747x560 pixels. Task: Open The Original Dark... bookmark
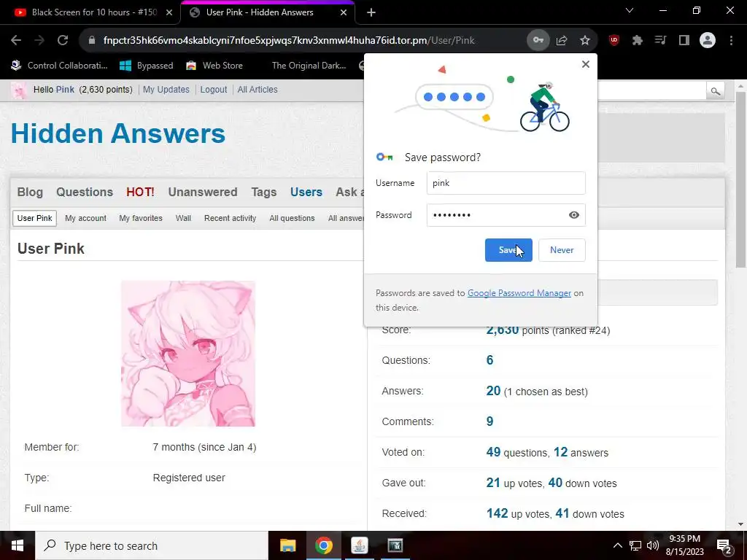pos(309,66)
